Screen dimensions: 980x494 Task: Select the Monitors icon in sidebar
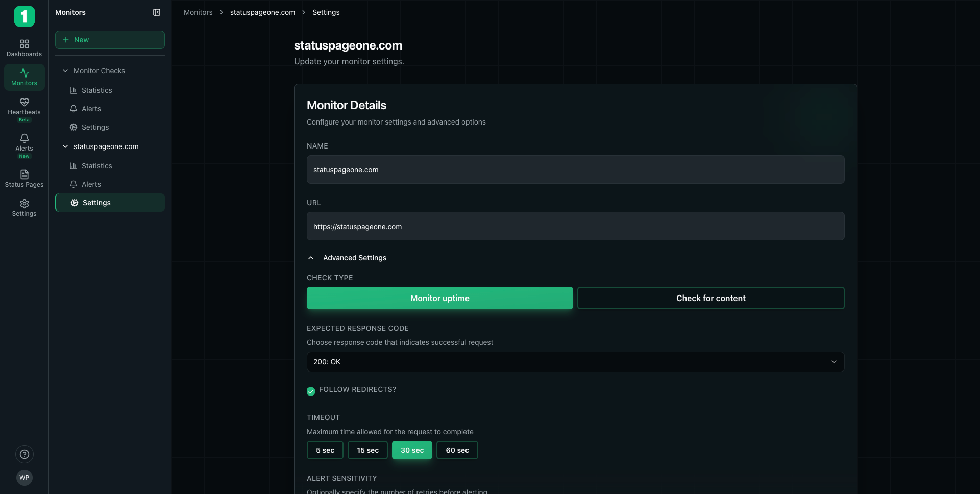[x=24, y=77]
